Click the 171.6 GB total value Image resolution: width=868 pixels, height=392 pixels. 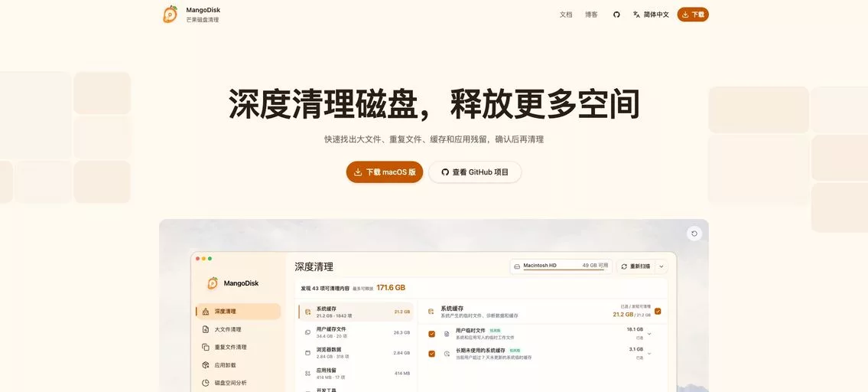tap(391, 288)
